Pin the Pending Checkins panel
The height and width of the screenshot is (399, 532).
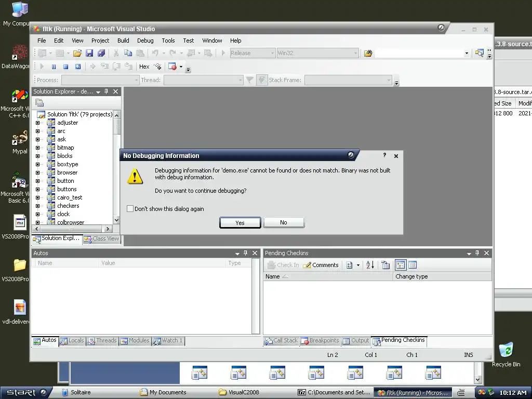(x=477, y=253)
